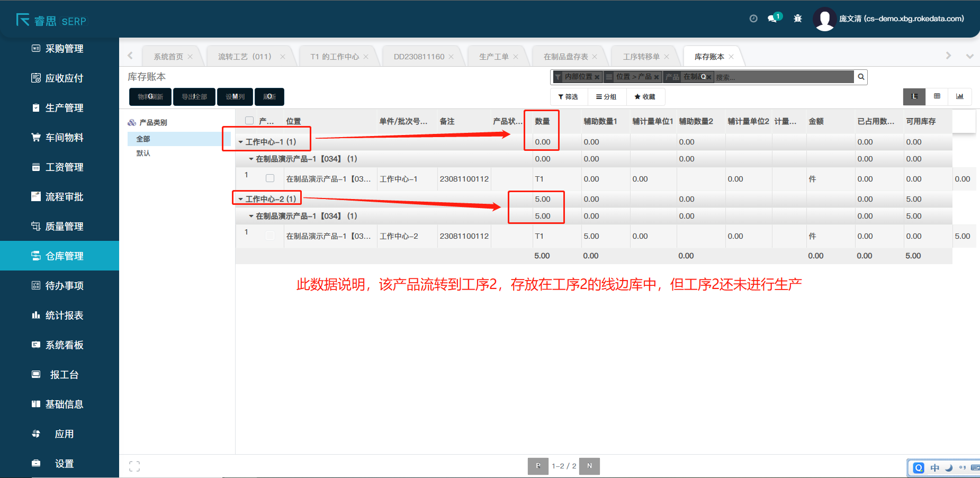Click the 导出全部 button
Image resolution: width=980 pixels, height=478 pixels.
[x=194, y=97]
